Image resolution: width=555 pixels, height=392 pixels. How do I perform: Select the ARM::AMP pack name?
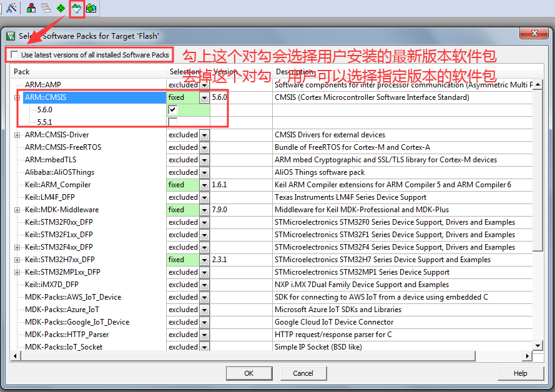pos(43,85)
